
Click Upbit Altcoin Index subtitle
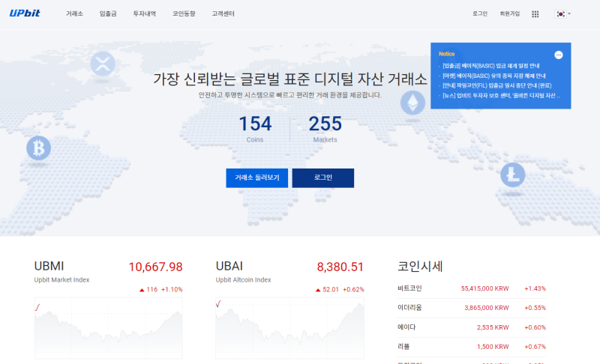(243, 280)
